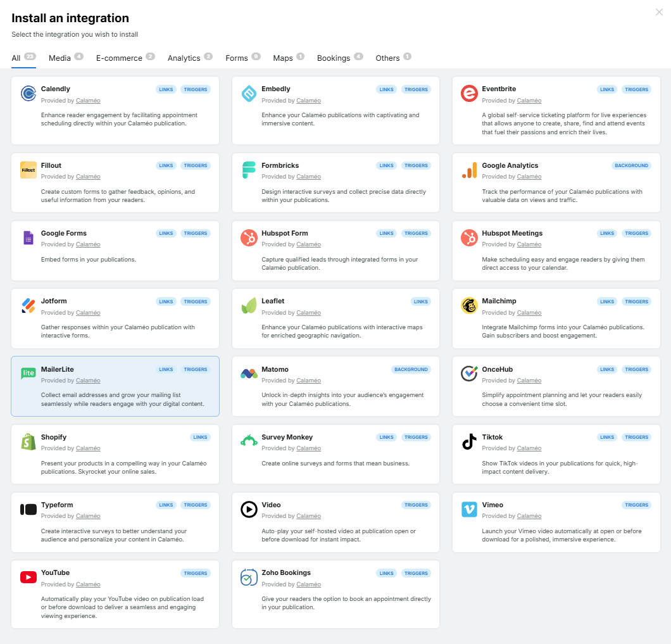Close the Install an integration dialog

tap(659, 12)
